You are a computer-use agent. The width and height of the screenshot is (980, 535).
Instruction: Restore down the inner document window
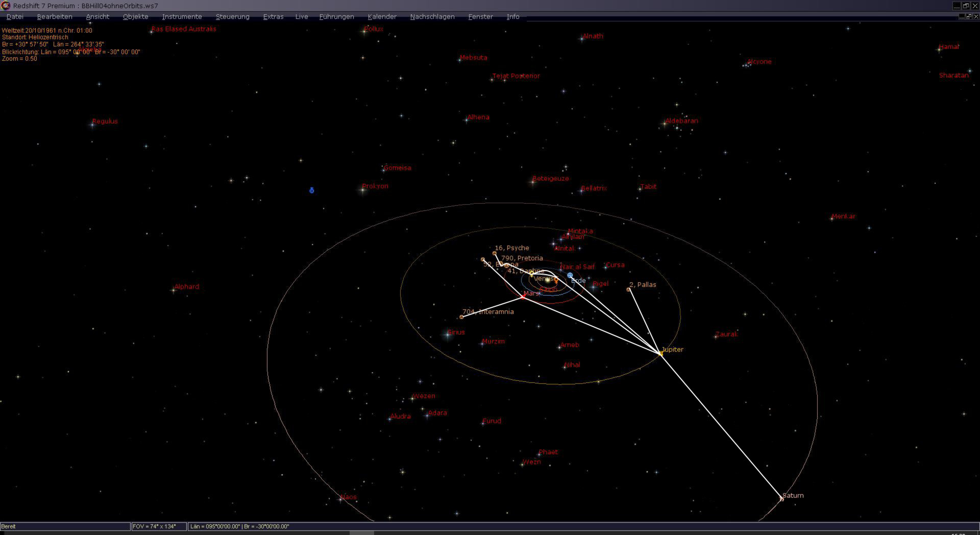tap(968, 16)
